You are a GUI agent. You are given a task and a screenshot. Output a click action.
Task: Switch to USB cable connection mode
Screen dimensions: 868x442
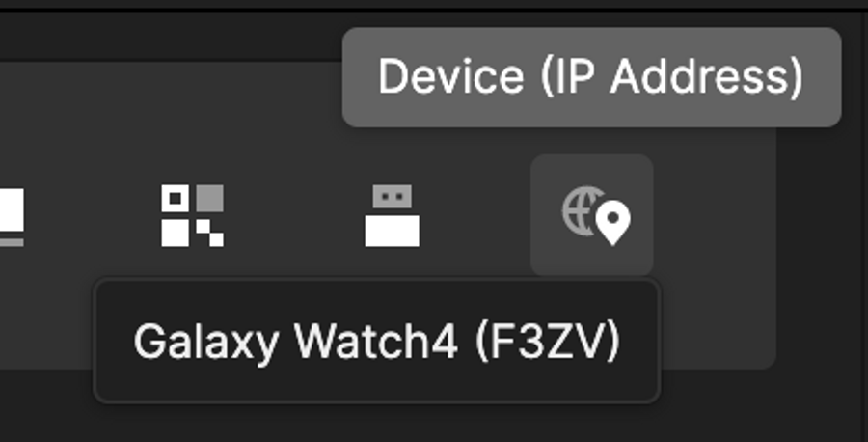tap(392, 215)
